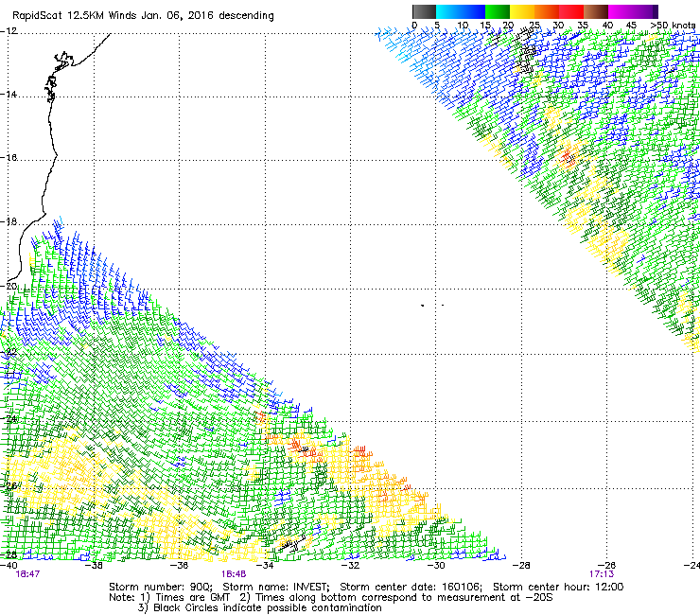
Task: Click the small black island dots near -20 latitude
Action: tap(432, 306)
